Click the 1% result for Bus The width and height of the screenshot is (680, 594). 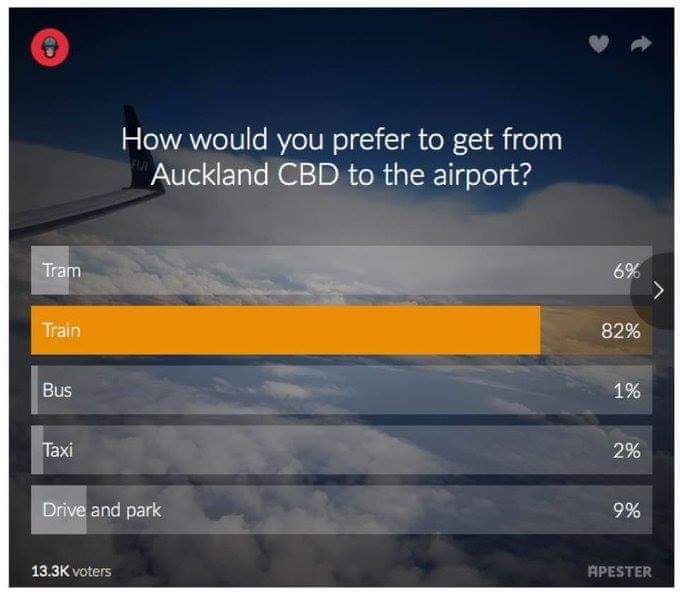[627, 391]
